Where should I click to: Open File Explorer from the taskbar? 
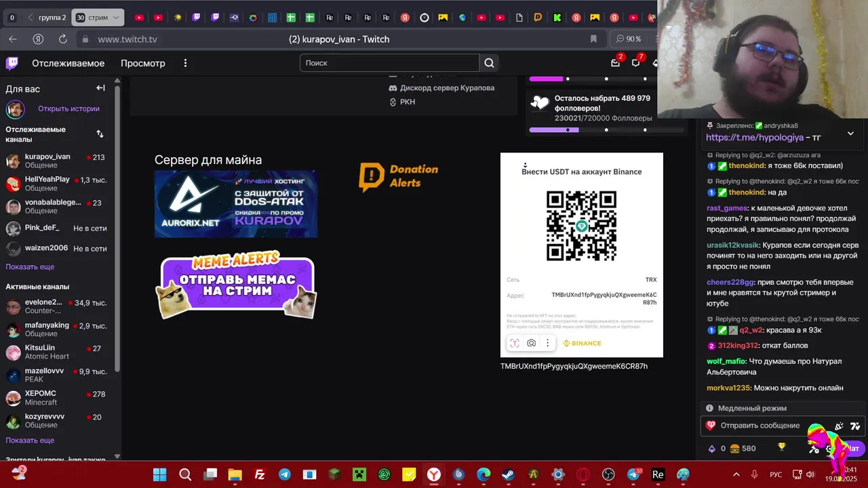click(x=235, y=474)
